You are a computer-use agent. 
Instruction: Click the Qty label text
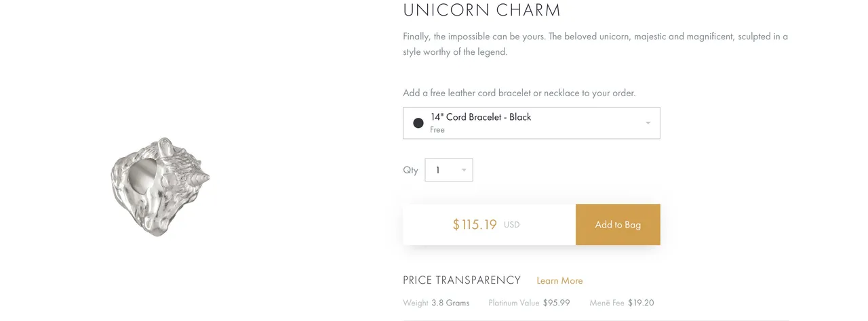pyautogui.click(x=410, y=170)
